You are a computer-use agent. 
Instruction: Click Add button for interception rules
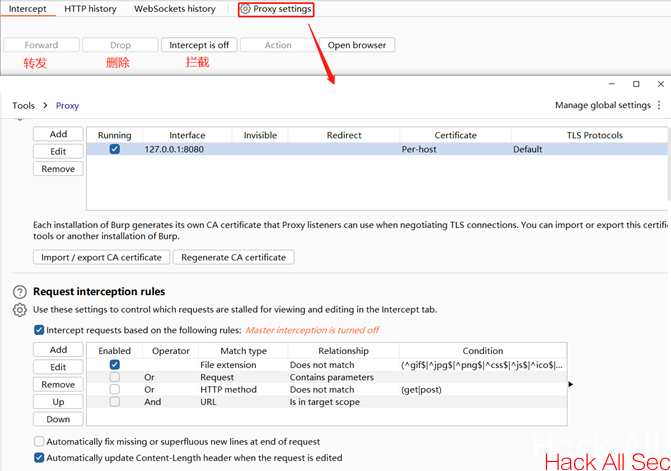[x=58, y=350]
